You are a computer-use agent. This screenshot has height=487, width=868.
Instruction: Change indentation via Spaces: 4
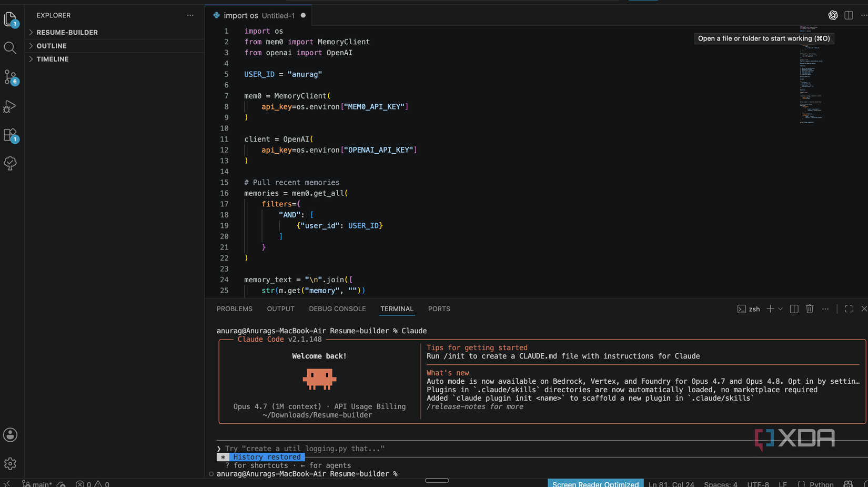721,484
